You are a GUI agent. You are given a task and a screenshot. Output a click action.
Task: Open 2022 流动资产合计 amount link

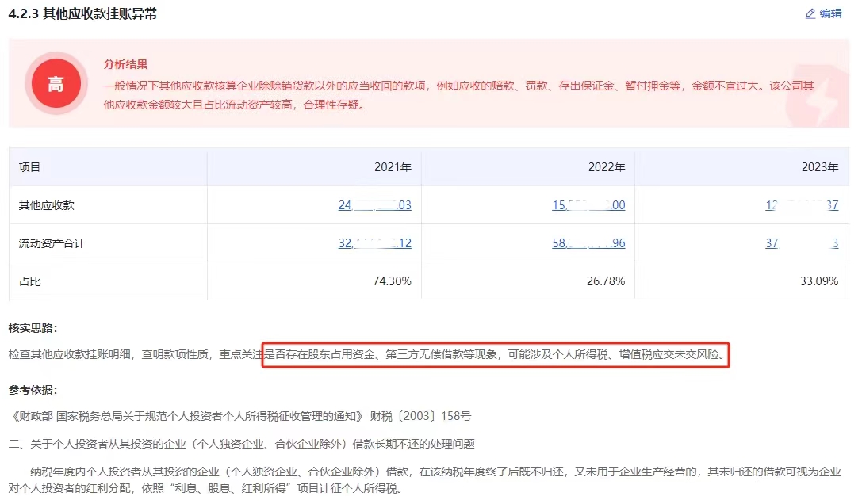pyautogui.click(x=588, y=243)
